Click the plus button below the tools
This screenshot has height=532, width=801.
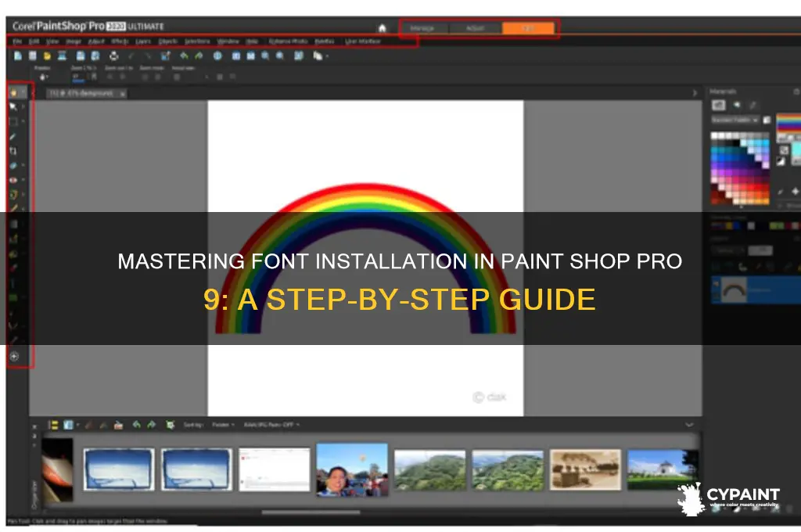pyautogui.click(x=14, y=357)
